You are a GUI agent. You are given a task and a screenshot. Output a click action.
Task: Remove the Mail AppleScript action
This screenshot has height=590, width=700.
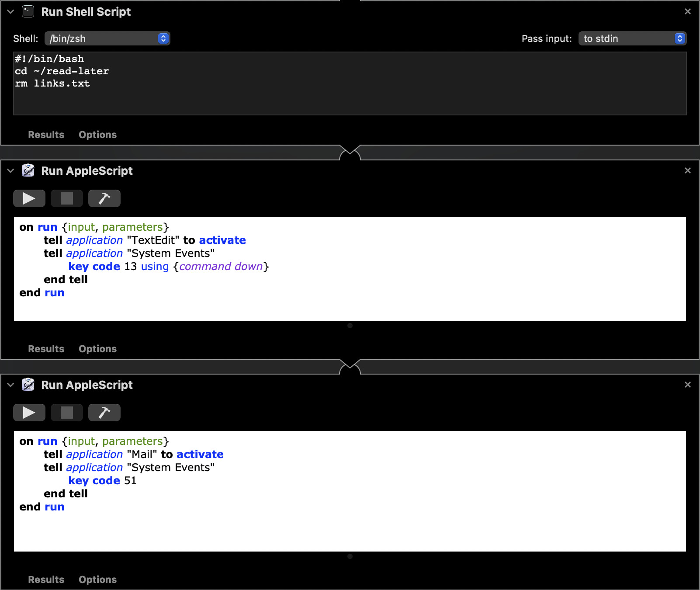[x=687, y=385]
